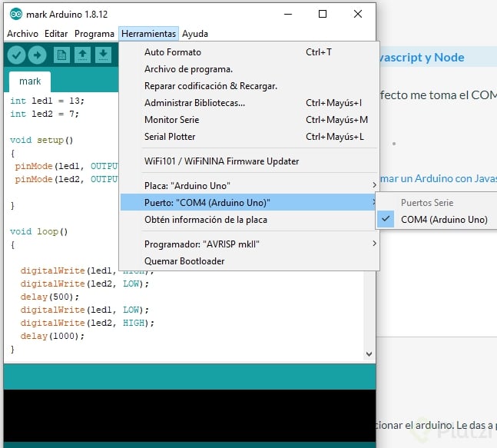Launch Serial Plotter

(250, 137)
